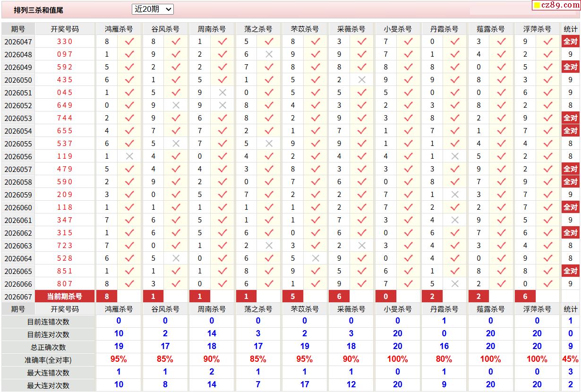Click gray cross in 采薇杀号 for row 2026050

[x=362, y=80]
